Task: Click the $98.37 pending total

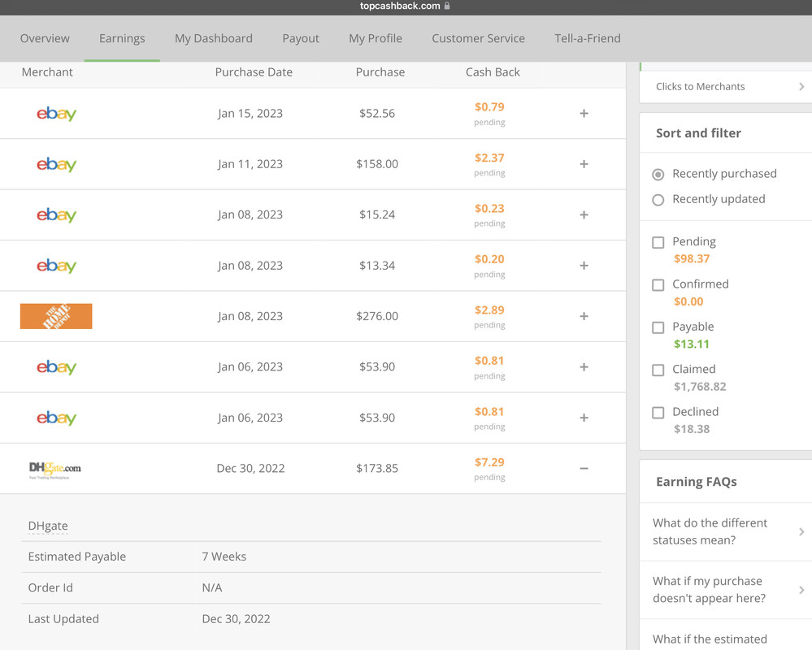Action: click(x=692, y=258)
